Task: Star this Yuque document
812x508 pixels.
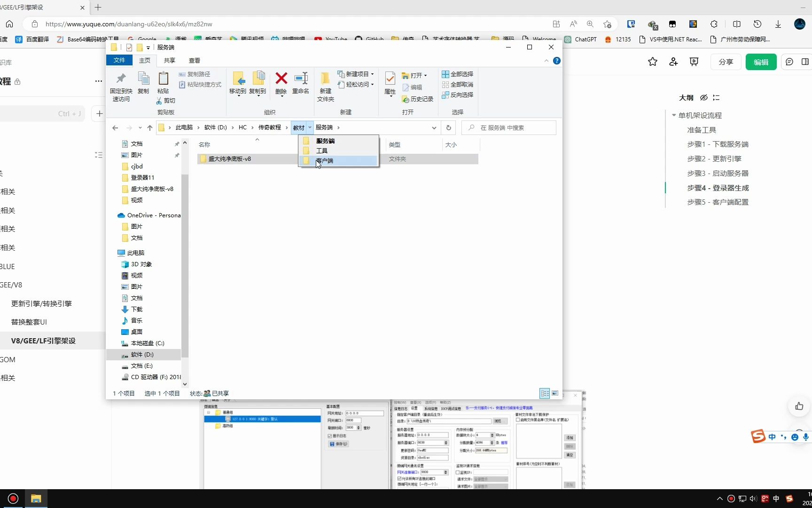Action: 653,62
